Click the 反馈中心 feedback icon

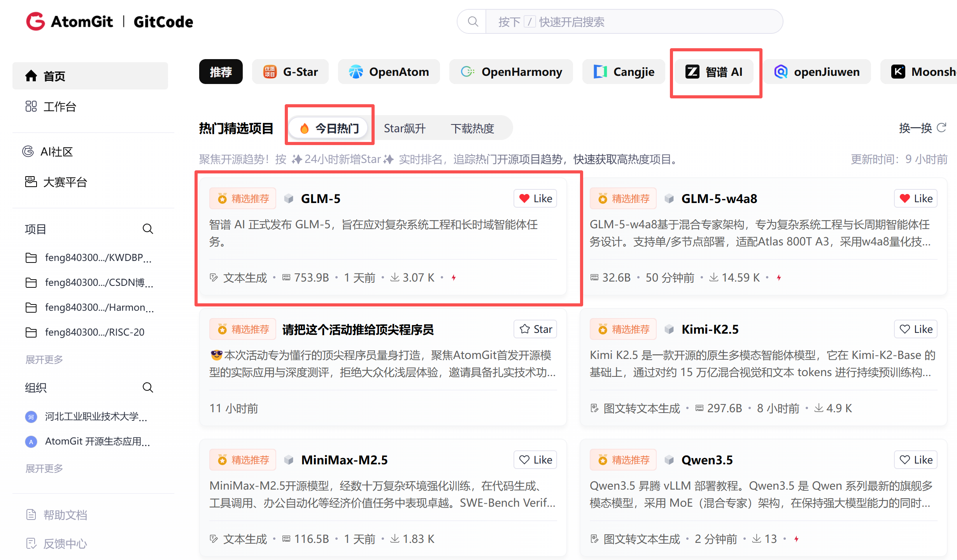[x=31, y=543]
